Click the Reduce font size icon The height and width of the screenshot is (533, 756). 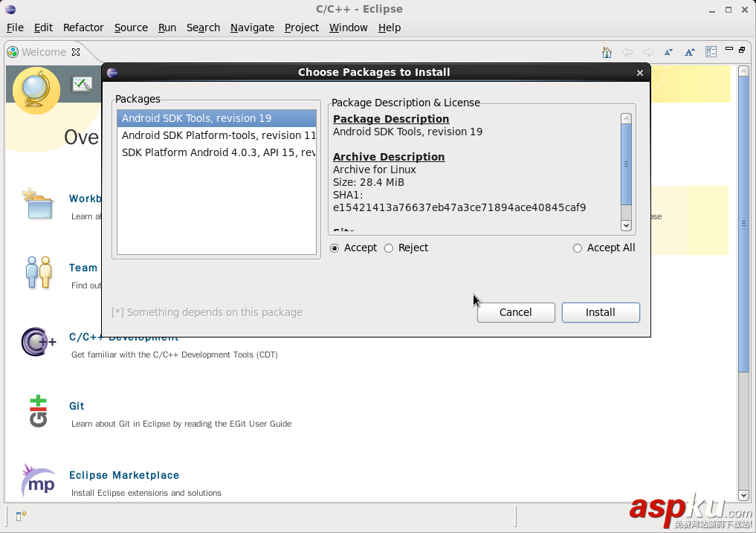(x=668, y=52)
